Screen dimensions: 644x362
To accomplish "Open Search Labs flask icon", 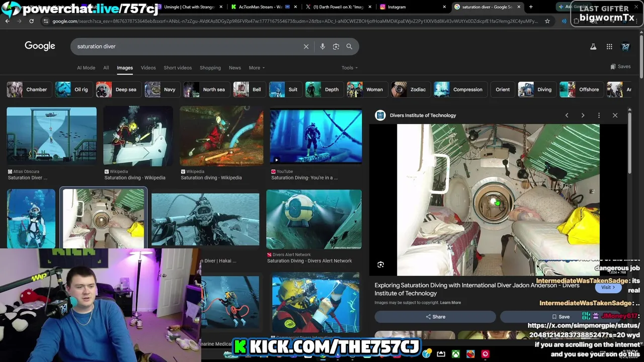I will [593, 46].
